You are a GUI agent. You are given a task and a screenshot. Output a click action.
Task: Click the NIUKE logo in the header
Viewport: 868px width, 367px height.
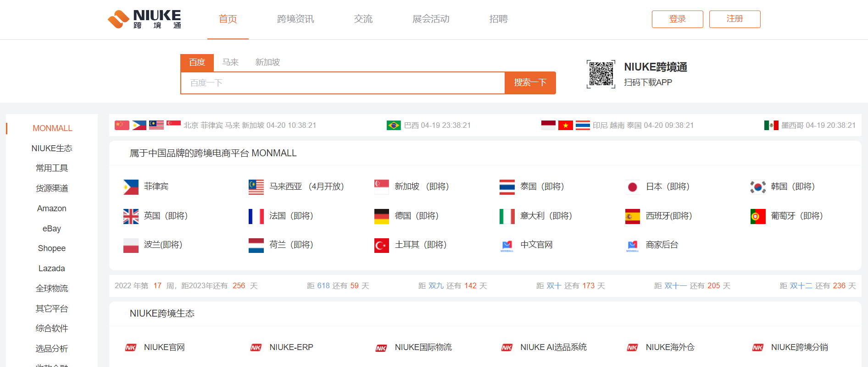(145, 19)
